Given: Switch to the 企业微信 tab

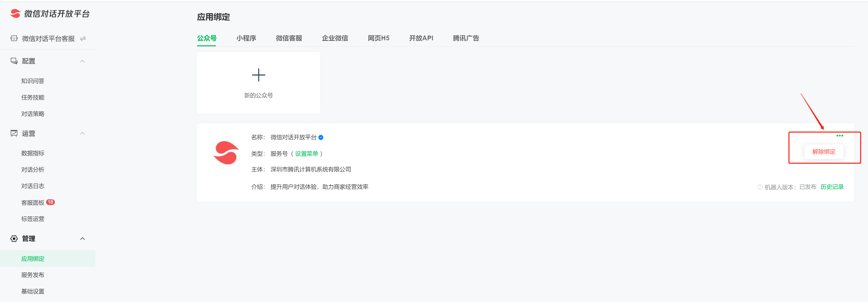Looking at the screenshot, I should click(335, 38).
